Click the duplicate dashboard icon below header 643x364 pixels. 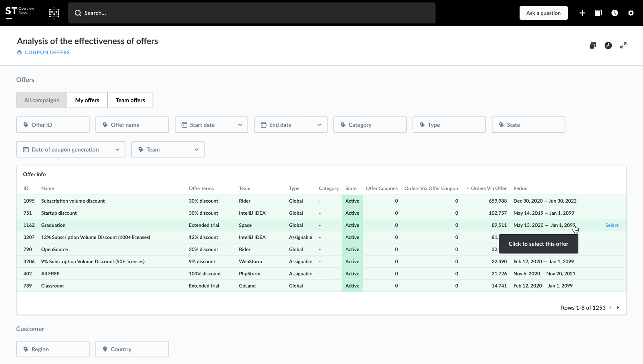pos(593,45)
